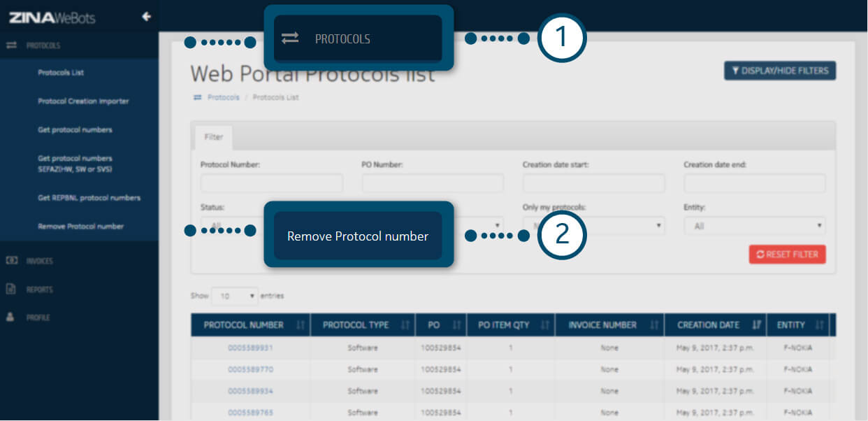
Task: Focus the PO Number input field
Action: pos(433,183)
